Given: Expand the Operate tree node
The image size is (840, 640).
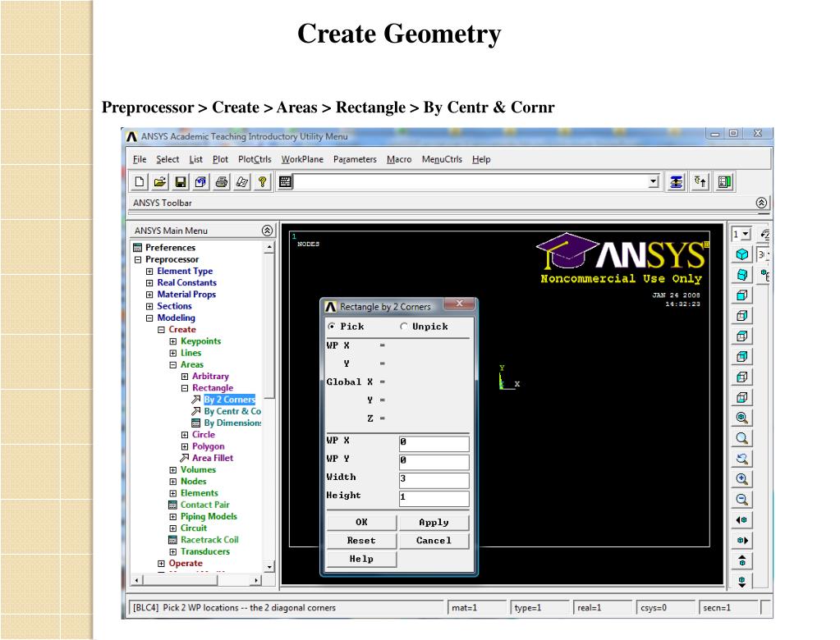Looking at the screenshot, I should [161, 564].
